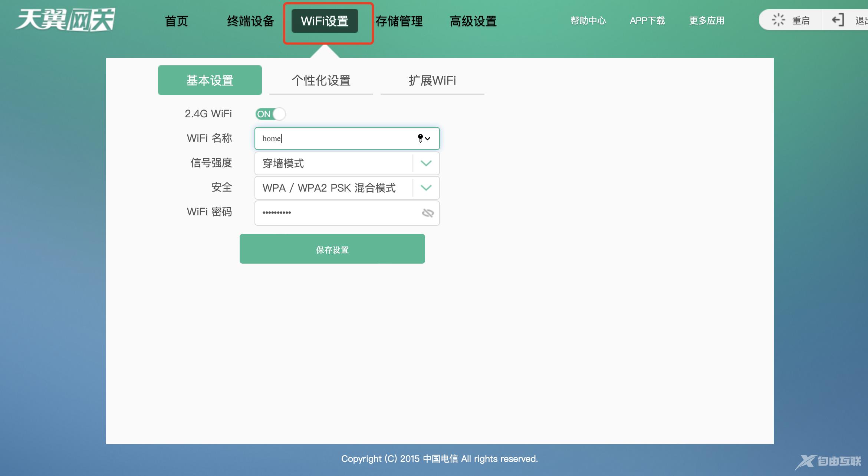Screen dimensions: 868x476
Task: Open the APP下载 download link
Action: tap(647, 21)
